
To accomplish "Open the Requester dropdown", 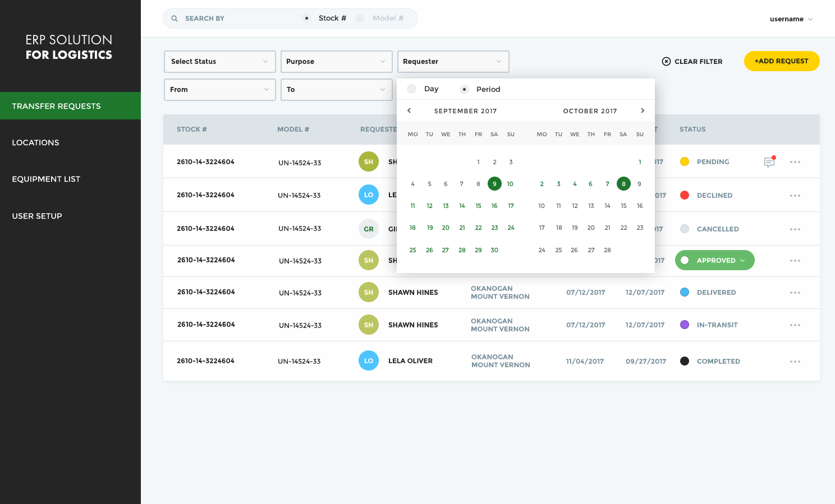I will pos(453,62).
